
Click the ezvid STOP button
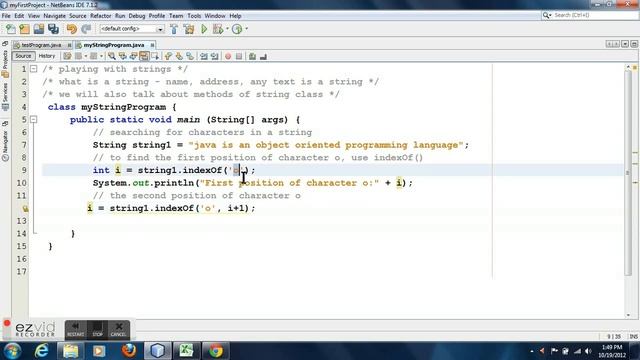97,330
